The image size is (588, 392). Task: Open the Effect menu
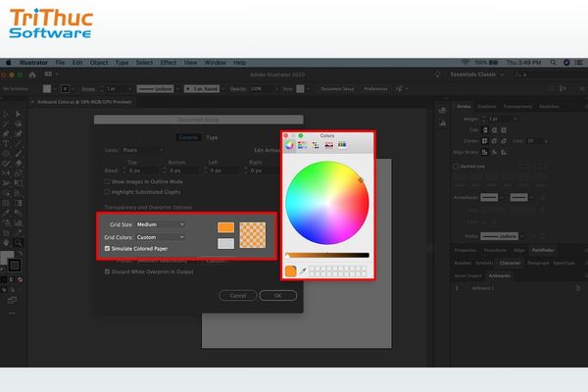tap(169, 63)
